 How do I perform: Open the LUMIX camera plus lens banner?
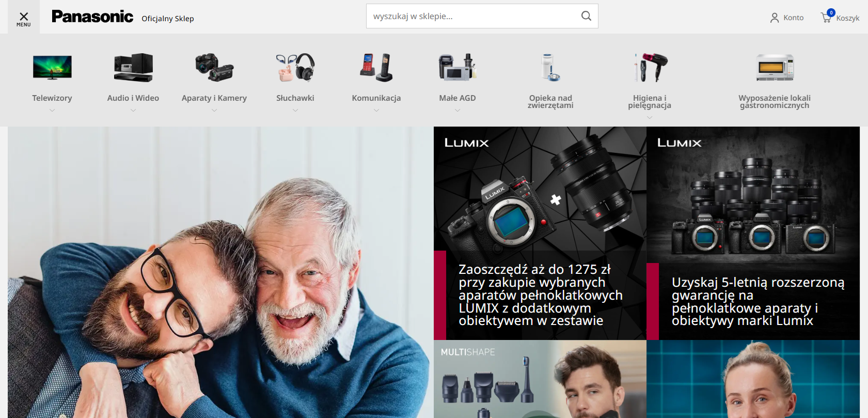point(540,233)
